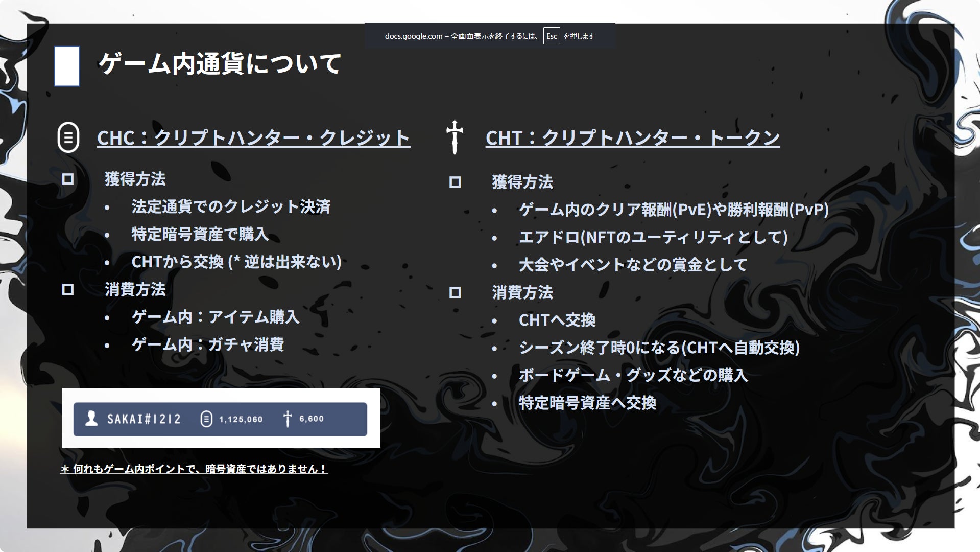Click the underlined CHT：クリプトハンター・トークン heading

tap(632, 138)
